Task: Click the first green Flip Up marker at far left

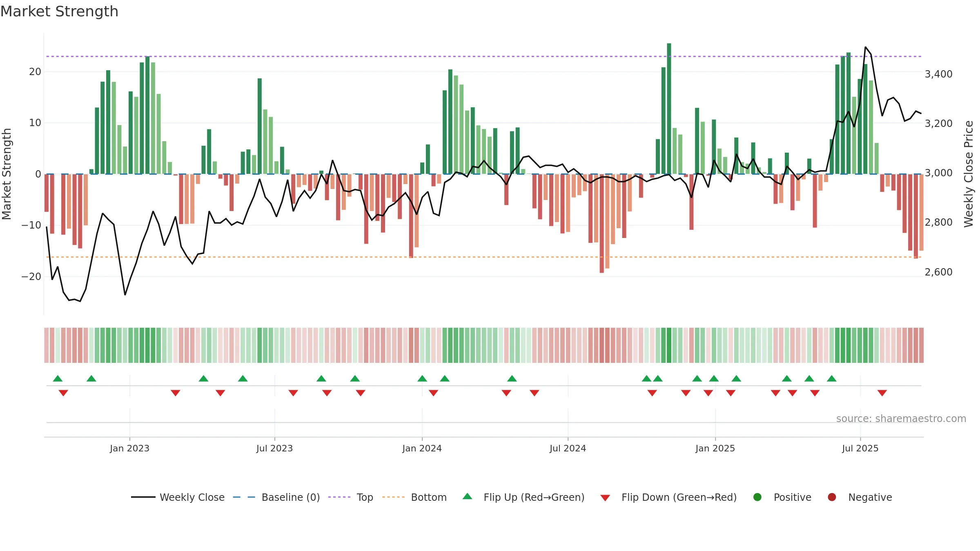Action: 58,378
